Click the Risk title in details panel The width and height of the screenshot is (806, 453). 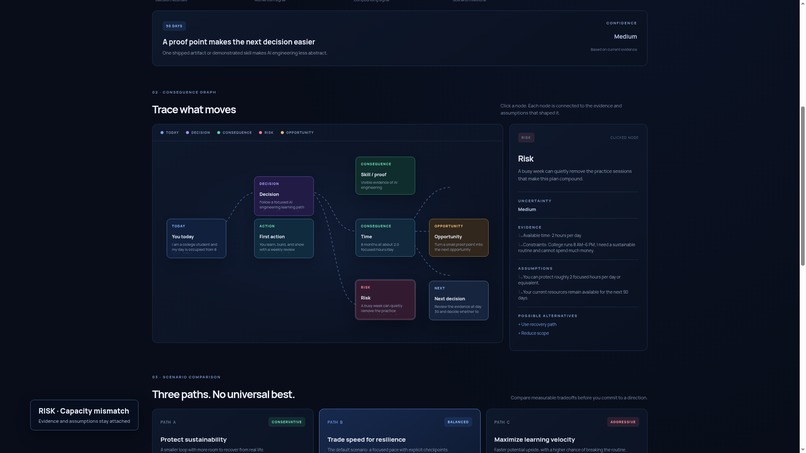(525, 159)
